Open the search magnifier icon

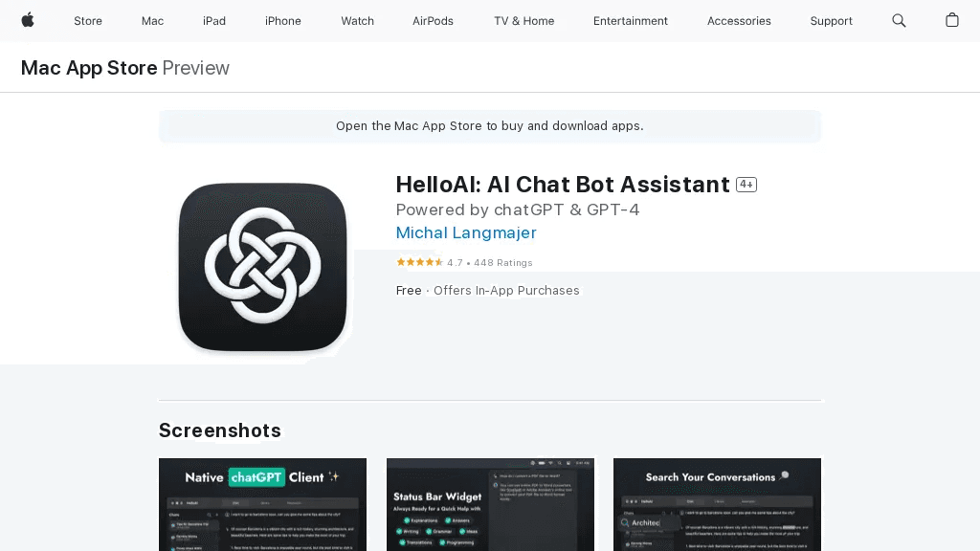coord(899,21)
